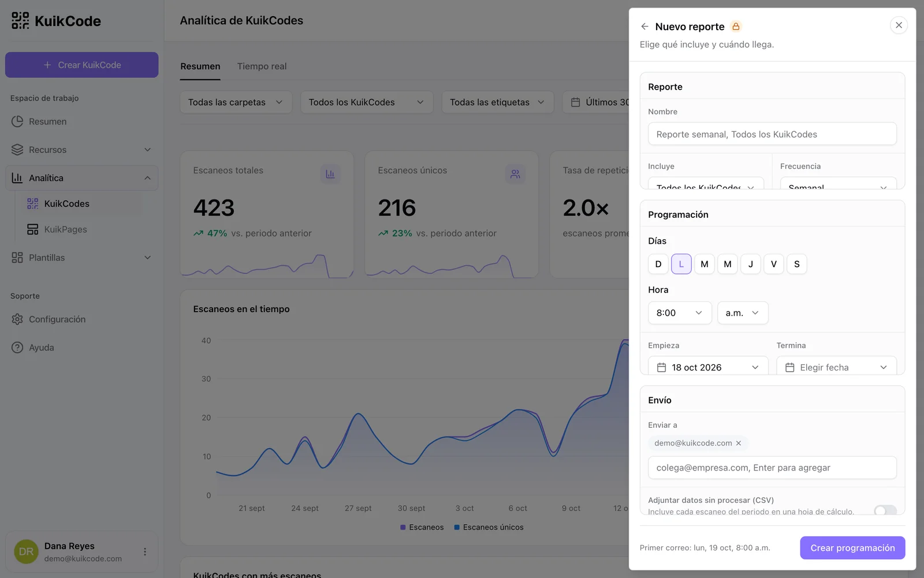Open Configuración settings
The width and height of the screenshot is (924, 578).
coord(82,319)
